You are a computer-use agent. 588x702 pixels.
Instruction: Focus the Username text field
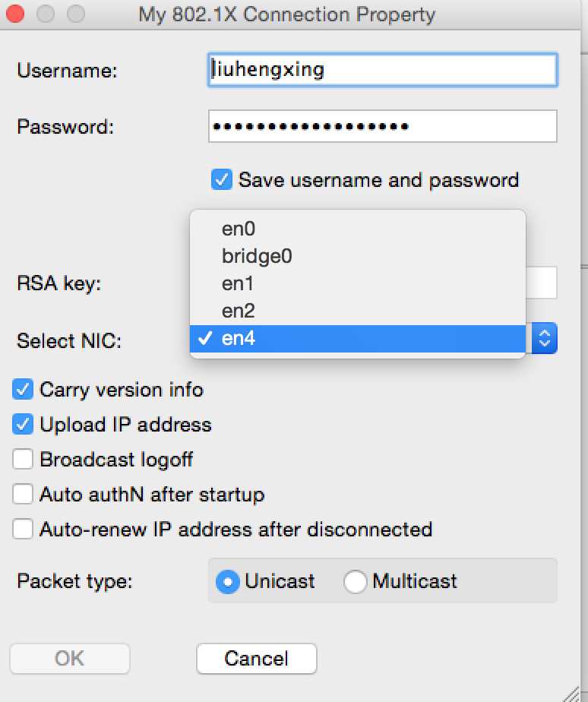click(x=383, y=70)
